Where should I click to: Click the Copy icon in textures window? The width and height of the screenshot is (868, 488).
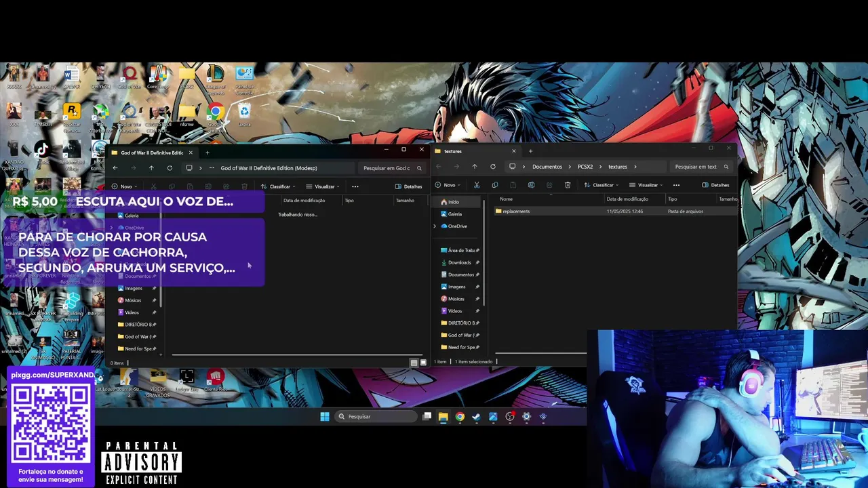(x=494, y=185)
